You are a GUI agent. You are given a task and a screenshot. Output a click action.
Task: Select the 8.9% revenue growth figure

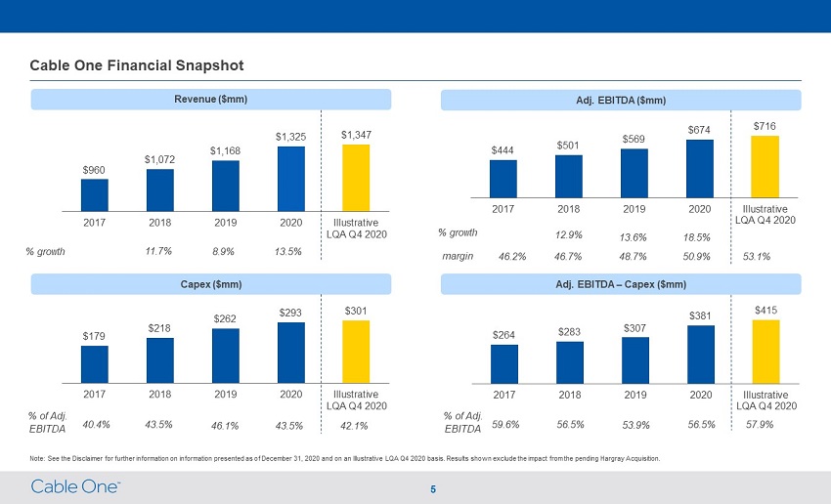(x=223, y=251)
